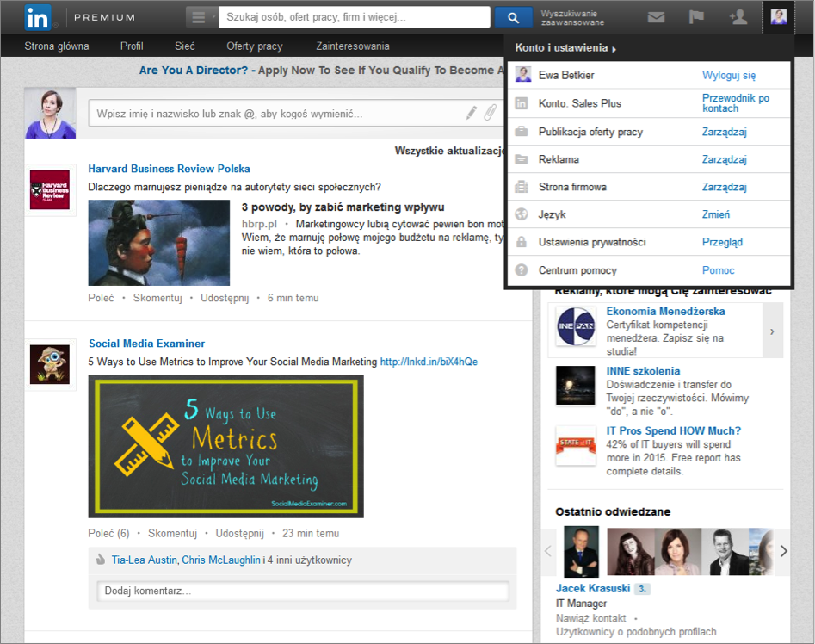Screen dimensions: 815x644
Task: Click the Harvard Business Review logo
Action: [50, 189]
